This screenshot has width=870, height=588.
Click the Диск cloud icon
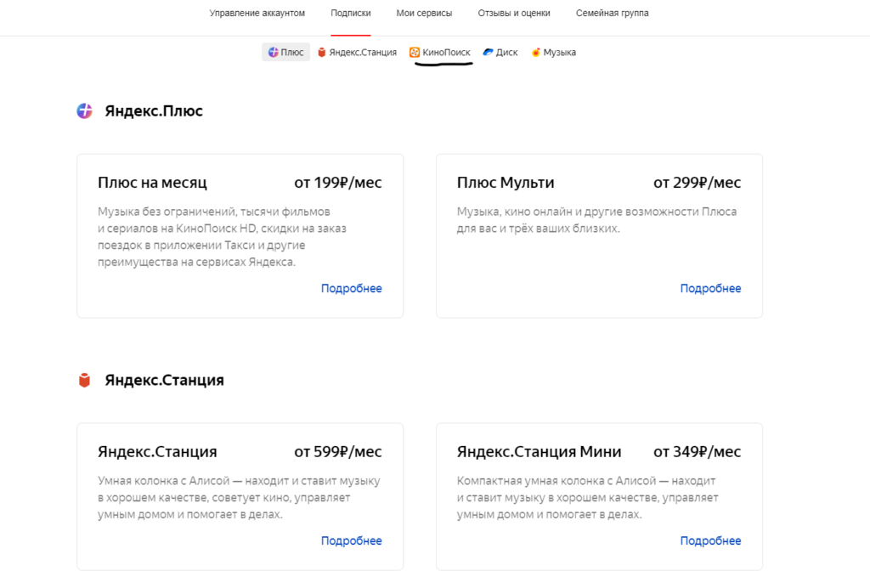tap(488, 52)
